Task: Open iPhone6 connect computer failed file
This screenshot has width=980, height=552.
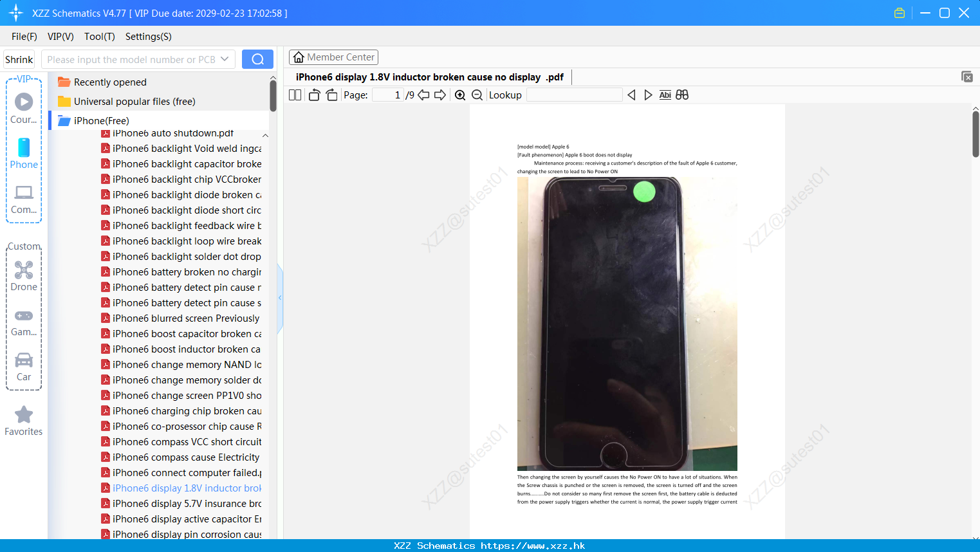Action: [181, 473]
